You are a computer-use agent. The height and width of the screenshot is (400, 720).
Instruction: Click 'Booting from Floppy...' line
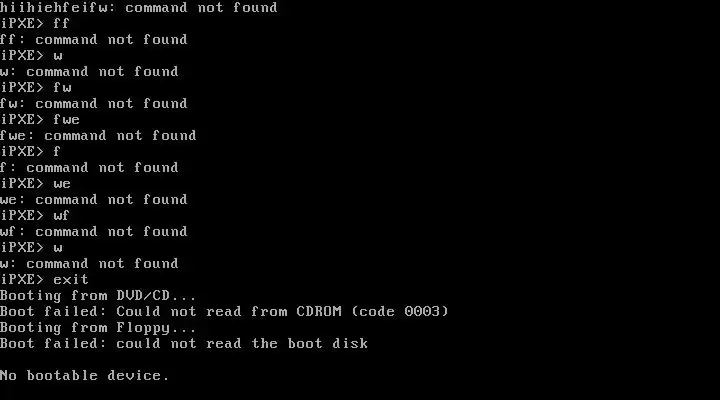[x=98, y=327]
